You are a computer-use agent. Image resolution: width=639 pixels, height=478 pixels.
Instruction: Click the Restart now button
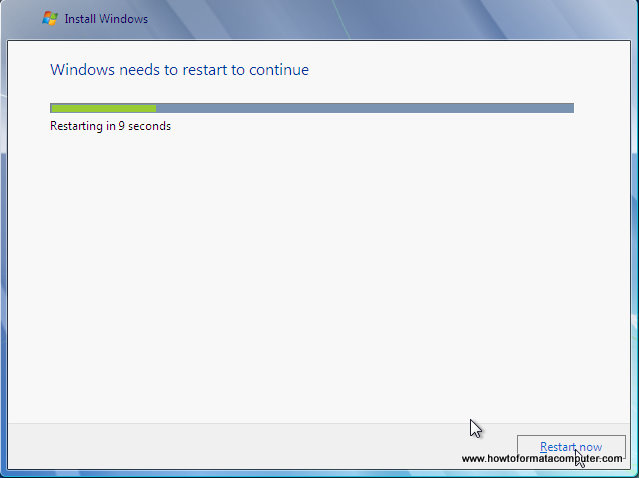[x=571, y=447]
